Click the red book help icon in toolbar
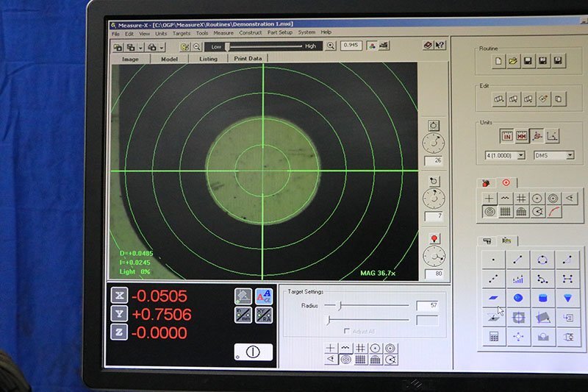Viewport: 588px width, 392px height. tap(428, 45)
